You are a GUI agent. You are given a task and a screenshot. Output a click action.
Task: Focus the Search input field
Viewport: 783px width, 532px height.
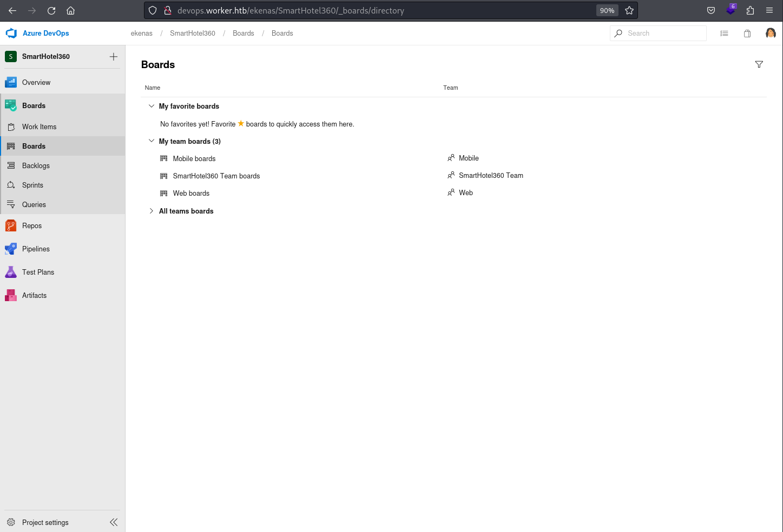658,34
